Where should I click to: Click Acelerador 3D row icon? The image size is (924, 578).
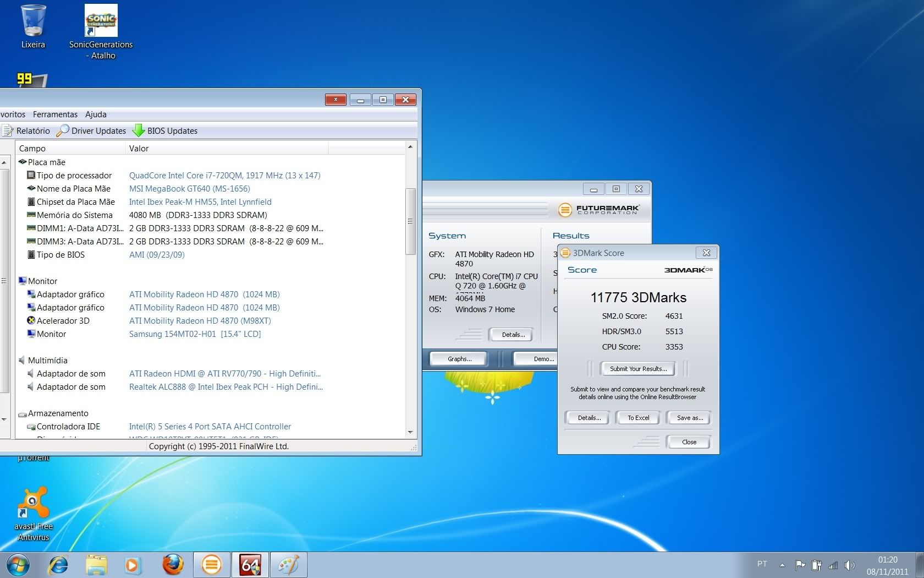31,320
